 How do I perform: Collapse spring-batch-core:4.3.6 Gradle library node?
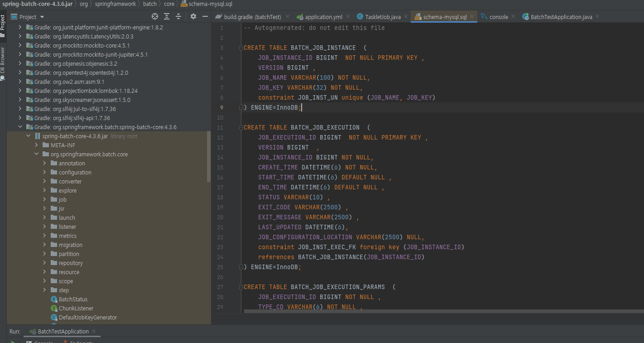click(x=19, y=127)
